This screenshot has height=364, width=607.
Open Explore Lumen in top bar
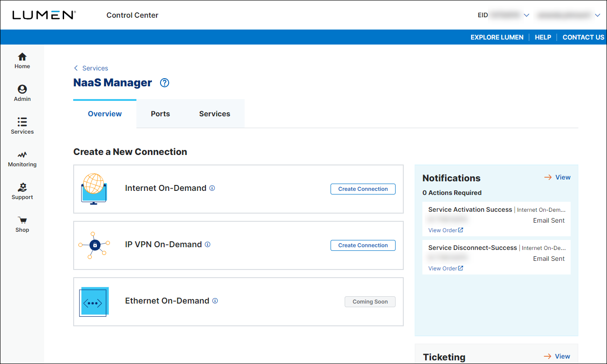[x=497, y=37]
